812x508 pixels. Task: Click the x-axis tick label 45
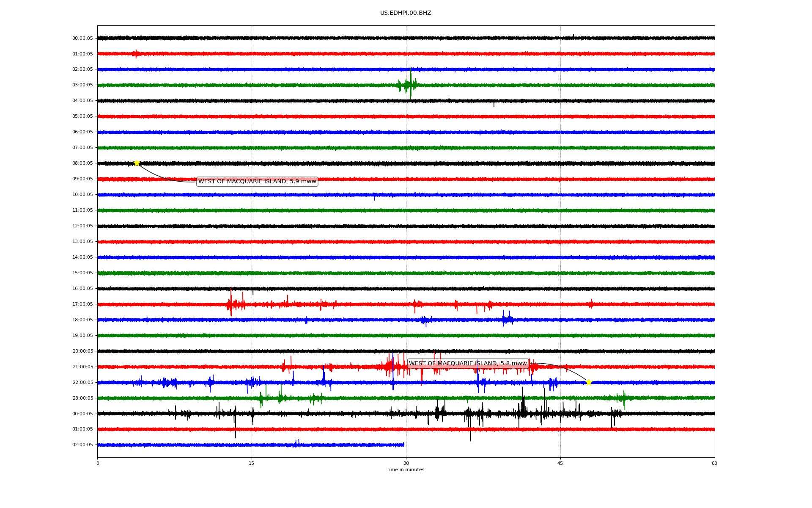pyautogui.click(x=560, y=463)
